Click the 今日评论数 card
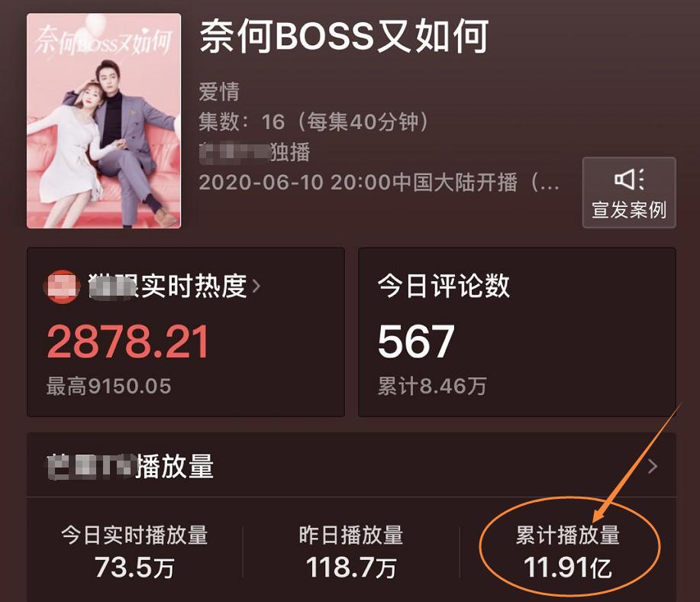700x602 pixels. pyautogui.click(x=517, y=332)
